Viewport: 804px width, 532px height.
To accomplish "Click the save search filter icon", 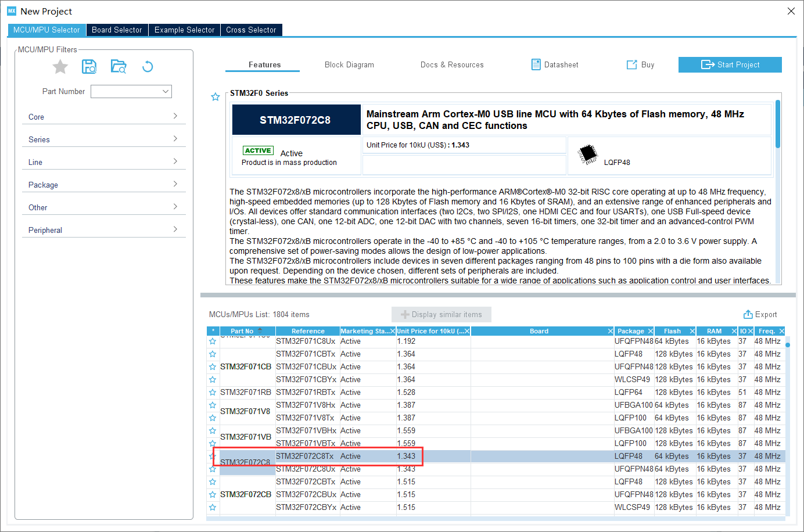I will pyautogui.click(x=89, y=66).
